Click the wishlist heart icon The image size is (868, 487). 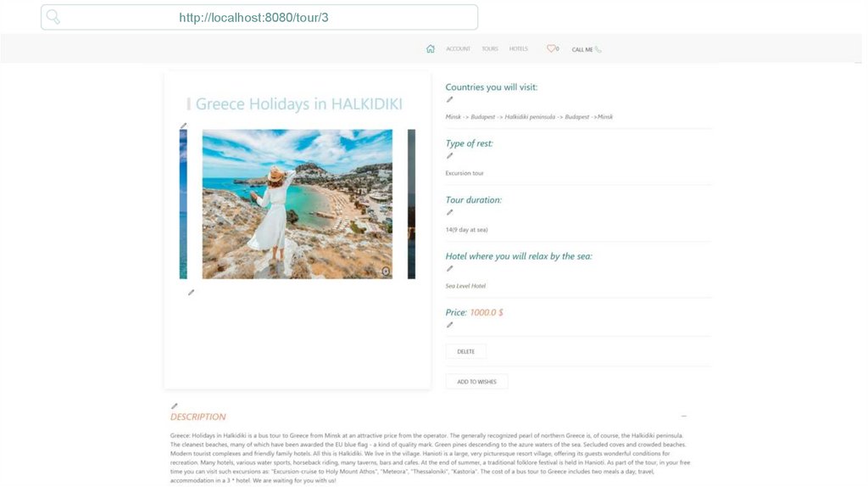point(551,48)
